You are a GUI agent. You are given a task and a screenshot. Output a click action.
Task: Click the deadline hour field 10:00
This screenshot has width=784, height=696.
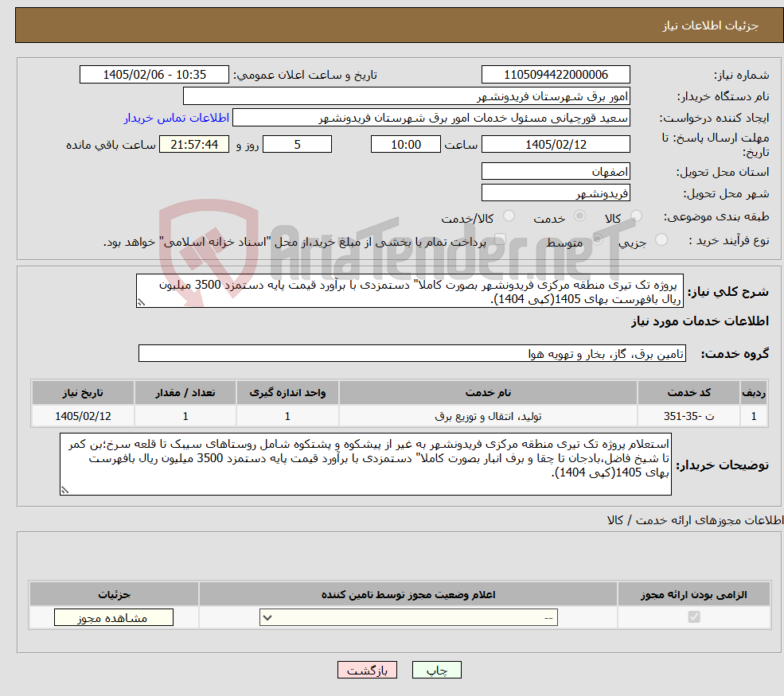(x=405, y=145)
